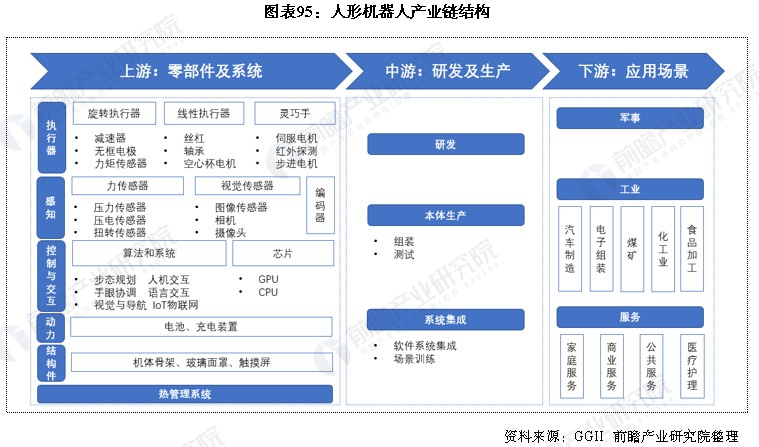Select the 热管理系统 bar
Screen dimensions: 759x447
tap(185, 394)
